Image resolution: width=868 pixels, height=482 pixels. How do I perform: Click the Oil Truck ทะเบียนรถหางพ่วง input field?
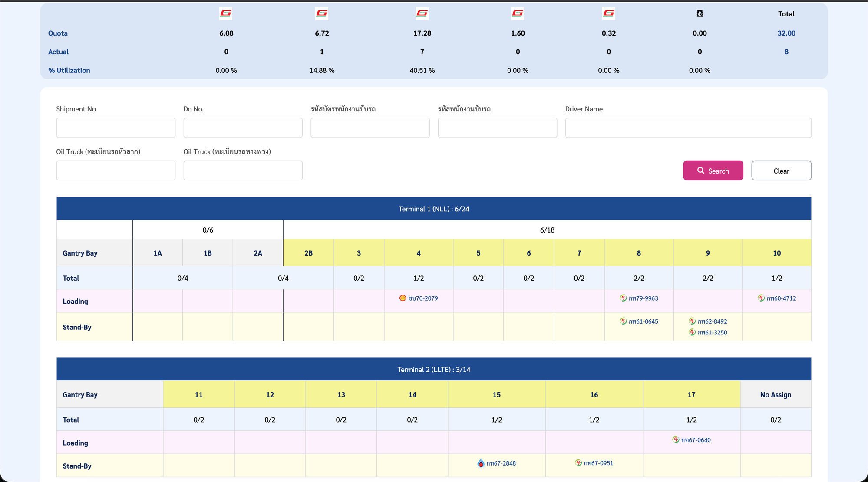[243, 171]
